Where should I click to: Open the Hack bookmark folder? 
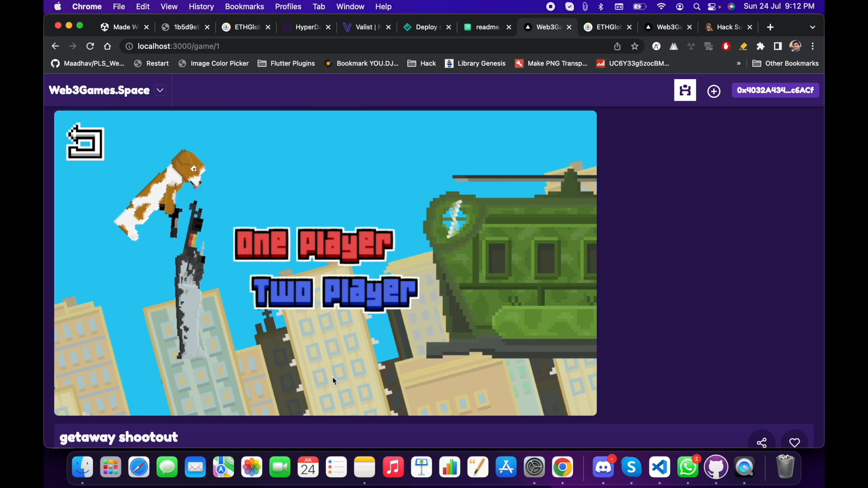click(422, 64)
